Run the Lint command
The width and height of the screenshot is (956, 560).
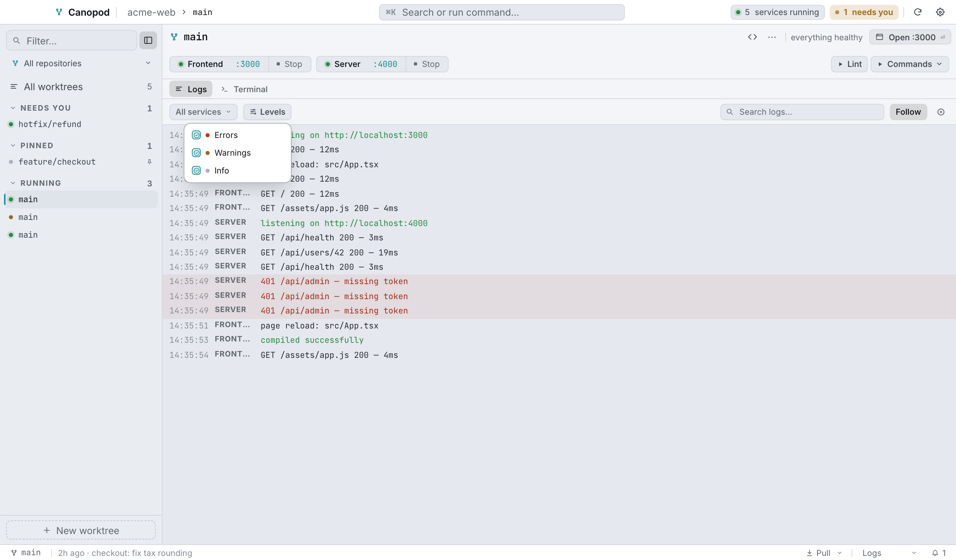[x=849, y=64]
